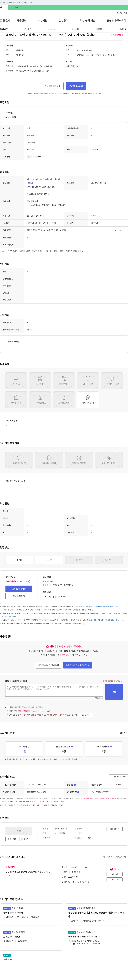Click the company LOGO placeholder image
Viewport: 128px width, 980px height.
pos(19,831)
